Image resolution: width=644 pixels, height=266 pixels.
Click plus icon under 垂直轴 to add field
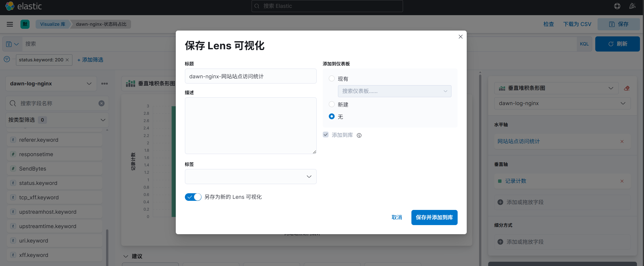pyautogui.click(x=500, y=202)
